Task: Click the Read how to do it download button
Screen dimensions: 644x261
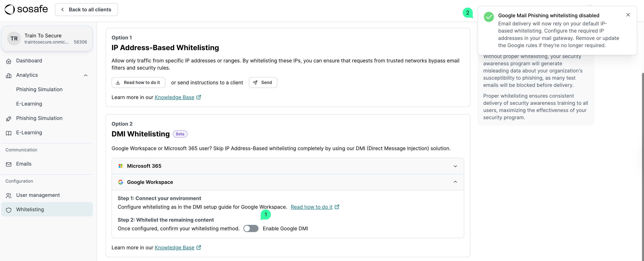Action: click(x=138, y=83)
